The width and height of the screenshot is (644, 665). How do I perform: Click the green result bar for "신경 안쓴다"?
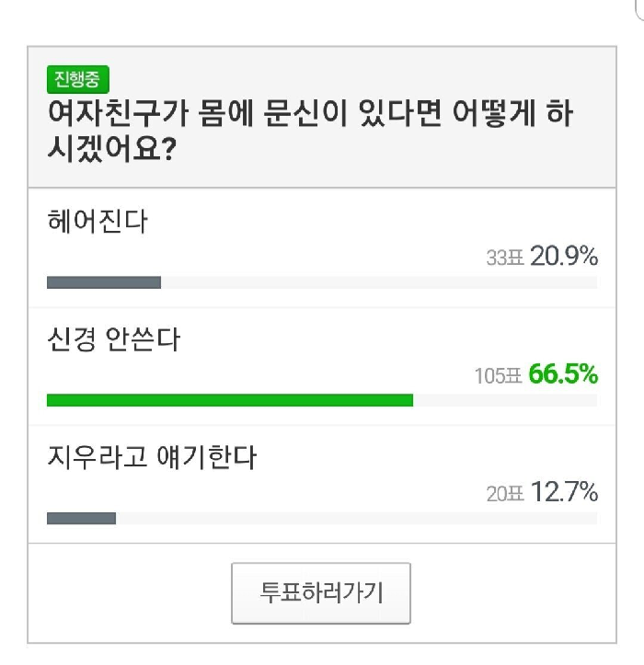click(x=229, y=400)
